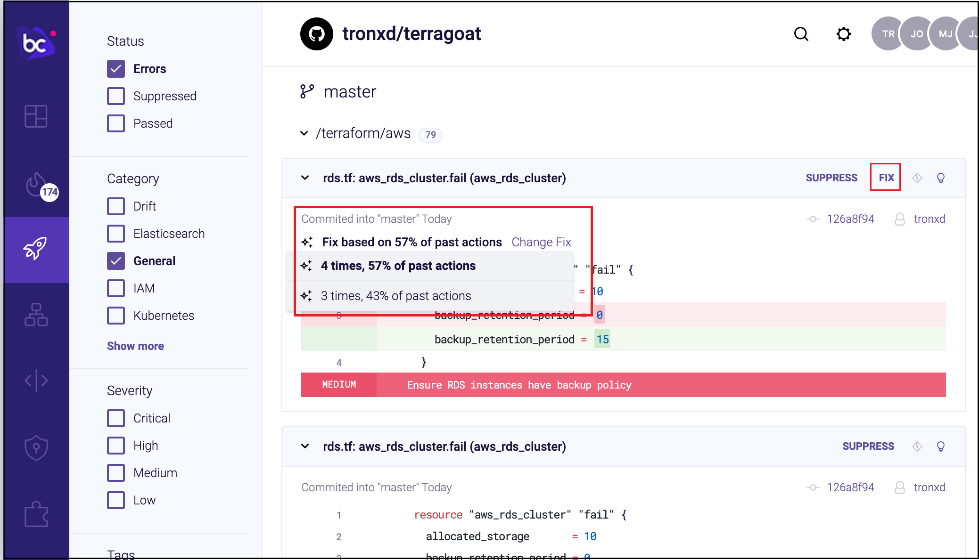The width and height of the screenshot is (979, 560).
Task: Open the network hierarchy sidebar icon
Action: pyautogui.click(x=36, y=315)
